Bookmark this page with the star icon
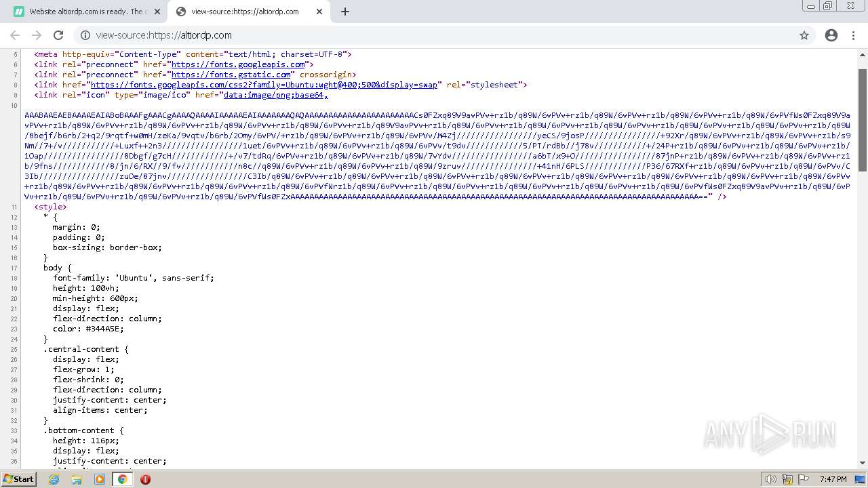868x488 pixels. pos(804,35)
